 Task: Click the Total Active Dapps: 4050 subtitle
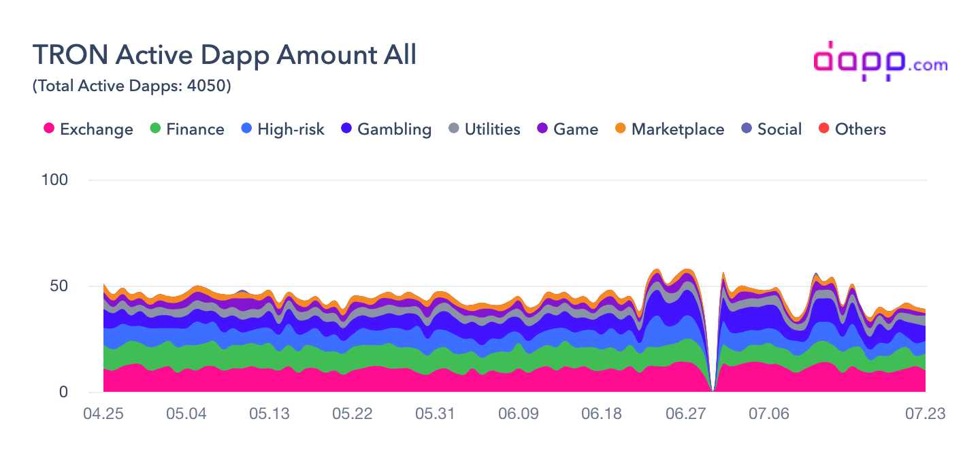pos(132,87)
